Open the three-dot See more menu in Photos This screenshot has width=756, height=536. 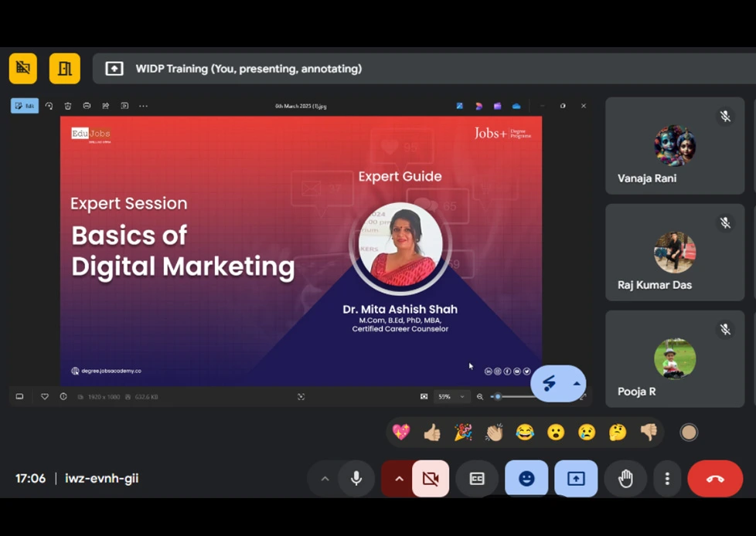pyautogui.click(x=143, y=106)
